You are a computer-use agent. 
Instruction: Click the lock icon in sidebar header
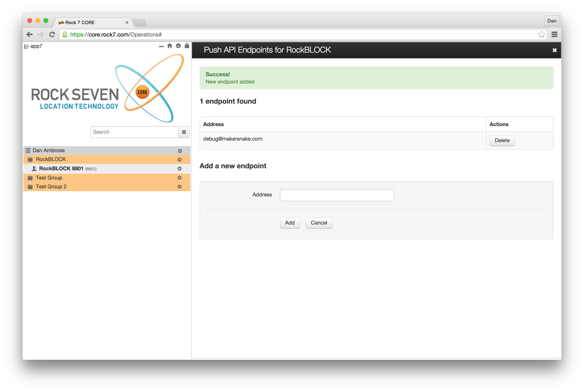[187, 46]
